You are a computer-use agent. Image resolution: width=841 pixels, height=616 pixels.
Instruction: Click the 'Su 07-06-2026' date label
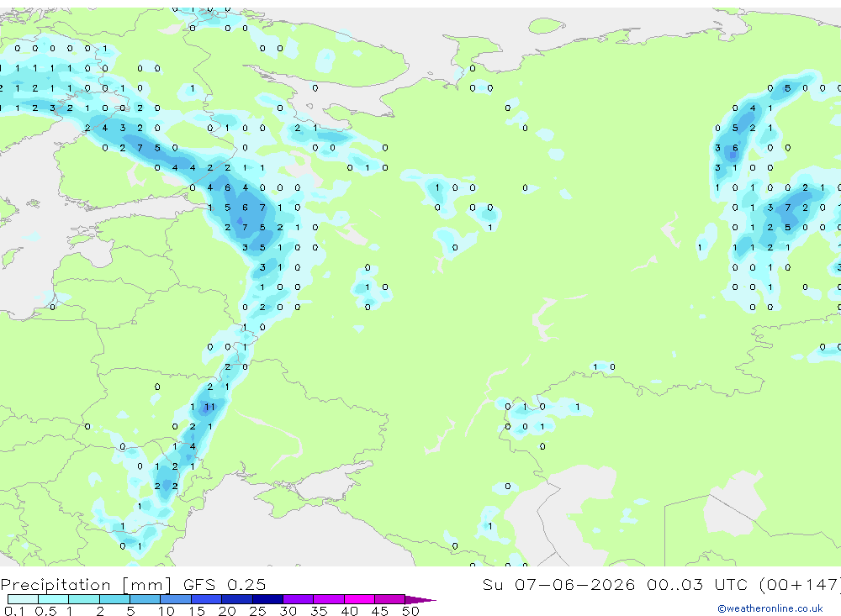click(x=558, y=584)
